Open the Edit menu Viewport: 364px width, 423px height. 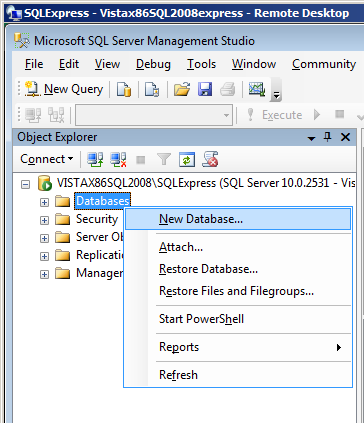point(69,64)
